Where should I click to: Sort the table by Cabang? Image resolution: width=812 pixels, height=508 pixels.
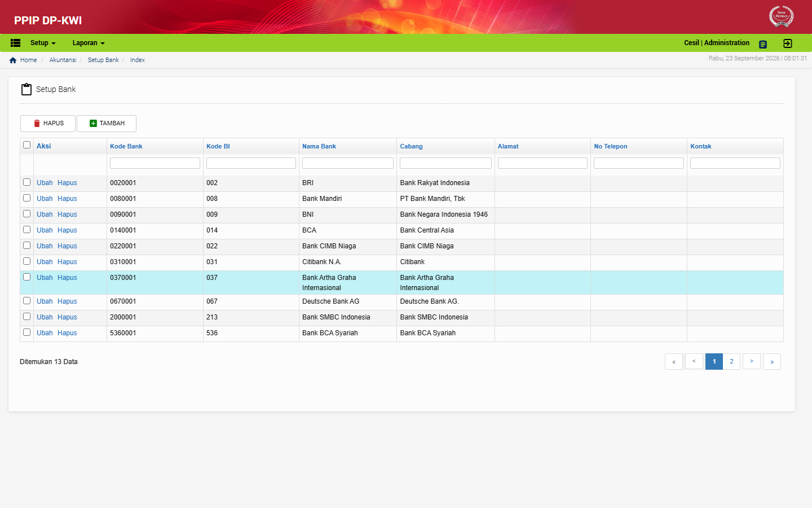click(x=411, y=146)
